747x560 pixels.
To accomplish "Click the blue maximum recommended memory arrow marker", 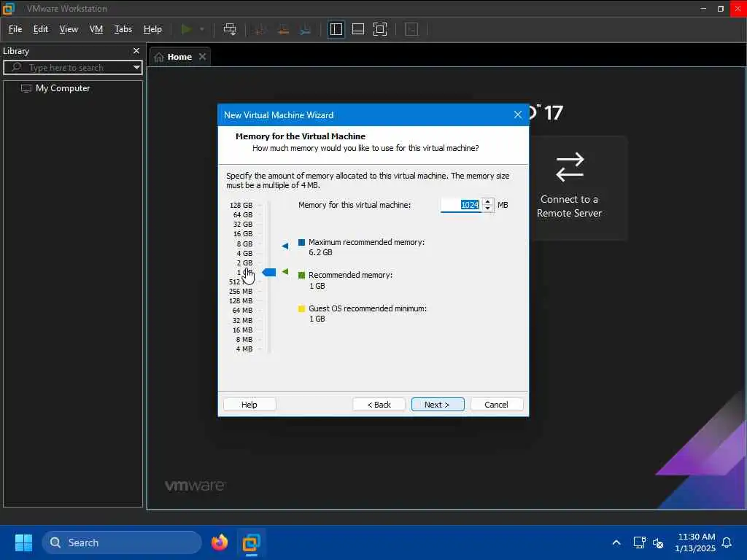I will (x=285, y=246).
